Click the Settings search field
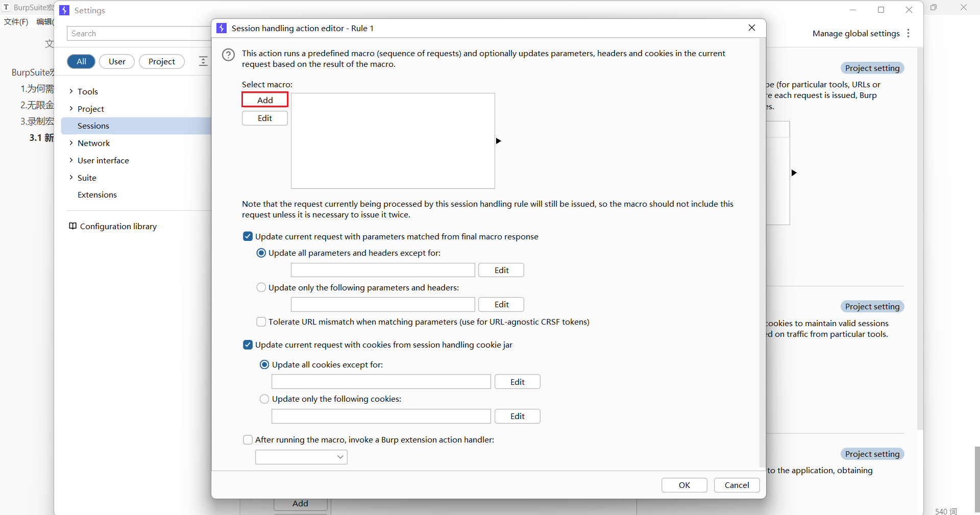 pyautogui.click(x=139, y=33)
